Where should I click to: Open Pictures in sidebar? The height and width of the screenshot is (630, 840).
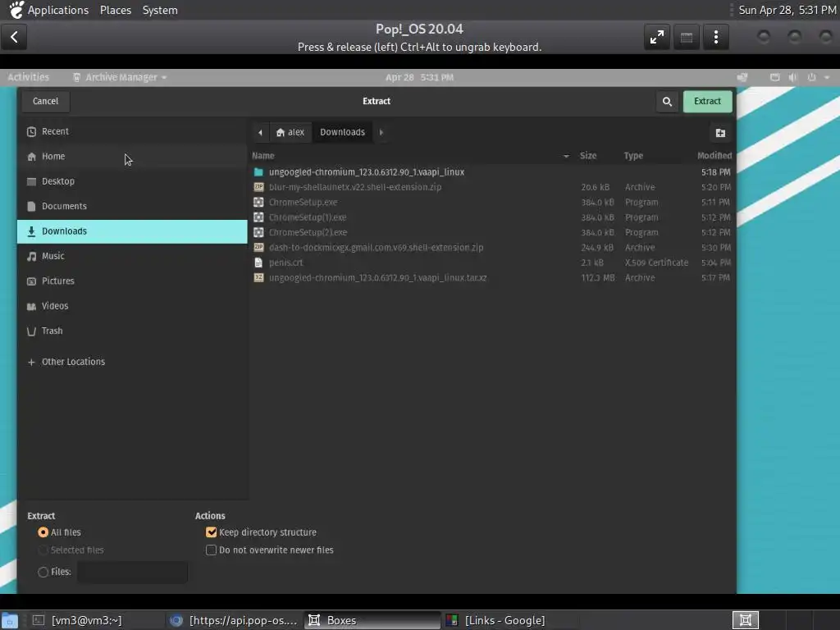pyautogui.click(x=132, y=281)
